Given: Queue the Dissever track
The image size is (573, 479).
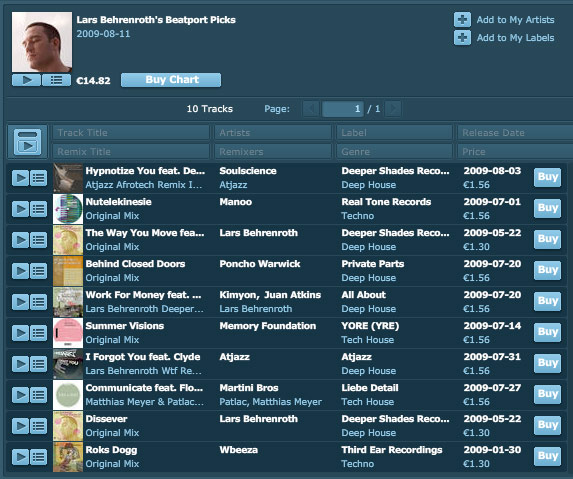Looking at the screenshot, I should point(38,426).
